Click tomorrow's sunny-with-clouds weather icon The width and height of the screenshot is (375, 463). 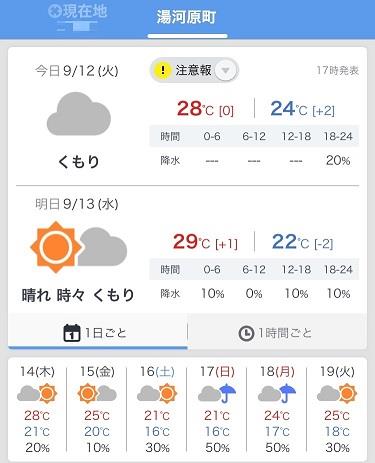click(x=79, y=247)
